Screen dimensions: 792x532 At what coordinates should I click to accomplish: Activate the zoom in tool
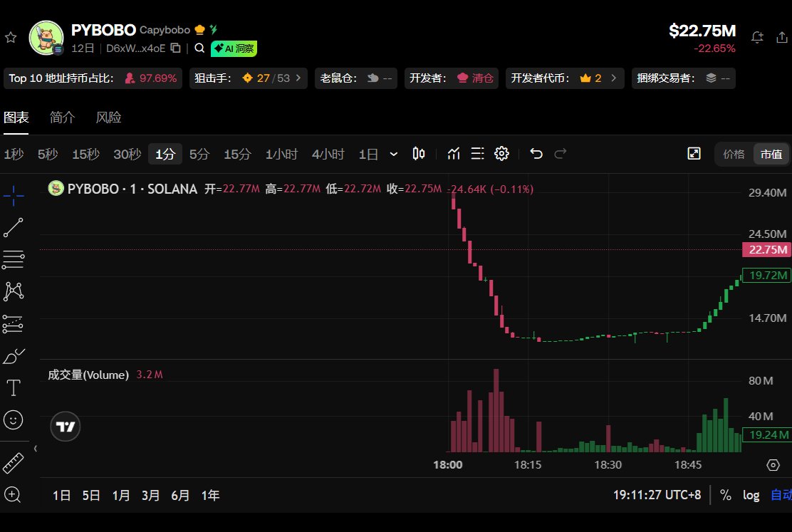tap(12, 495)
